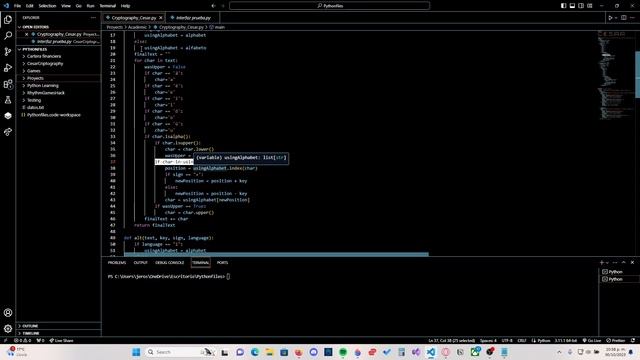
Task: Expand the Projects folder
Action: (x=35, y=78)
